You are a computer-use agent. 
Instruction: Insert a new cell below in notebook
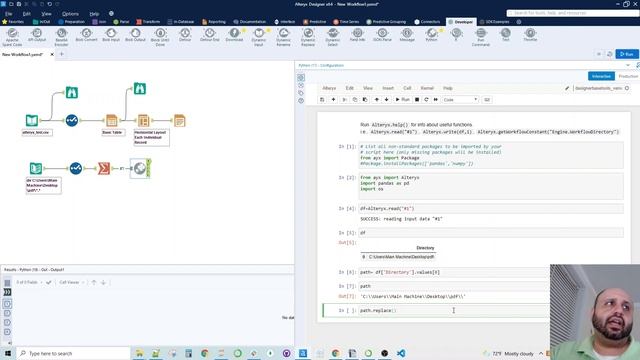click(333, 100)
